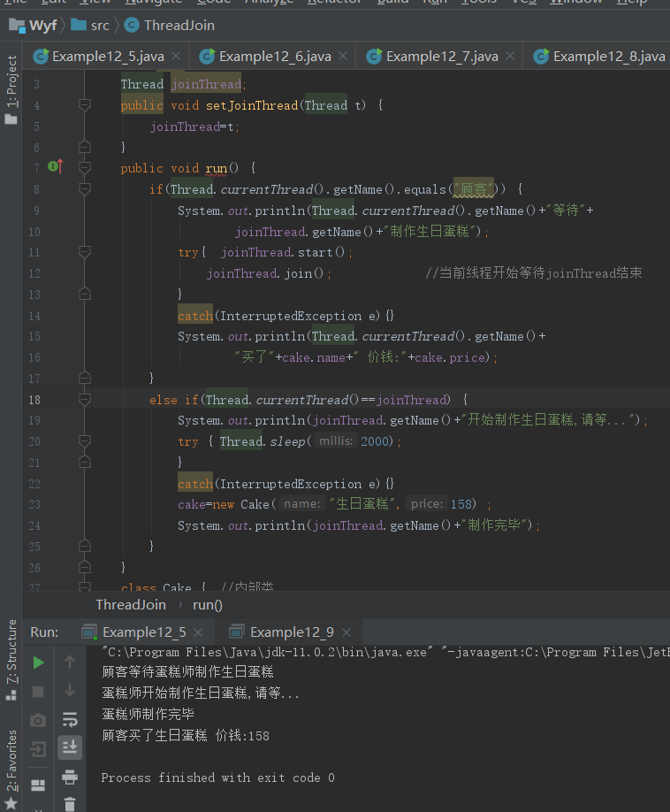Viewport: 670px width, 812px height.
Task: Close the Example12_6.java editor tab
Action: click(x=343, y=56)
